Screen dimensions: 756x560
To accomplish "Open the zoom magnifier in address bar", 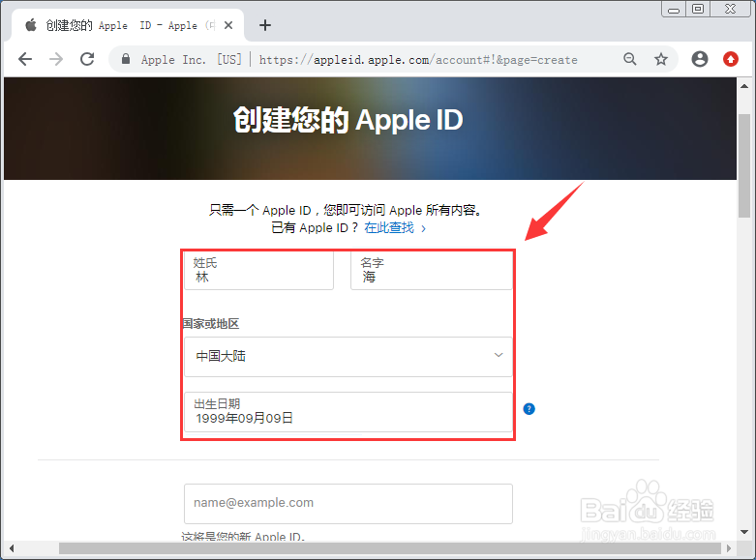I will (x=630, y=59).
